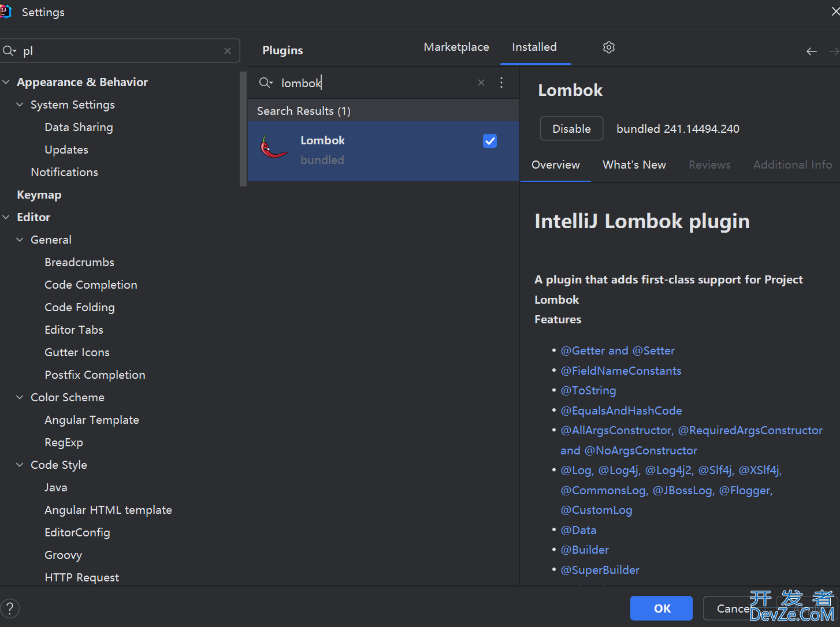Select the Lombok row in search results
This screenshot has width=840, height=627.
click(383, 151)
